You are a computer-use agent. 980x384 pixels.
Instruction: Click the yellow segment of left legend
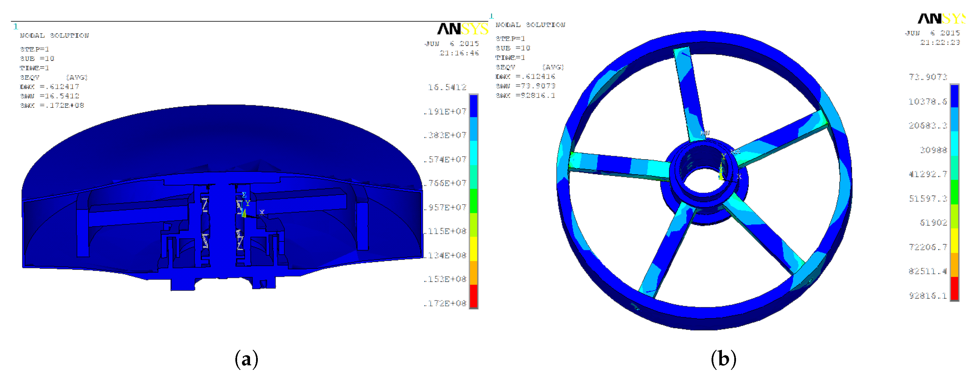click(473, 248)
